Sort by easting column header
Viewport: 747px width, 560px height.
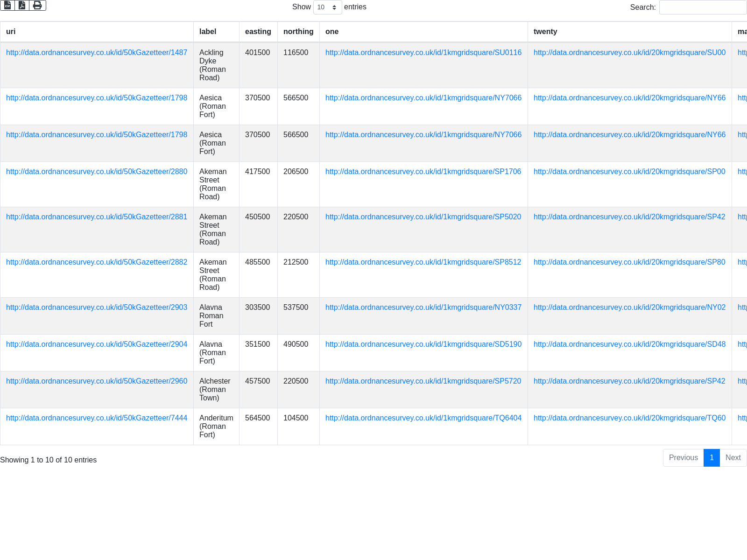258,32
